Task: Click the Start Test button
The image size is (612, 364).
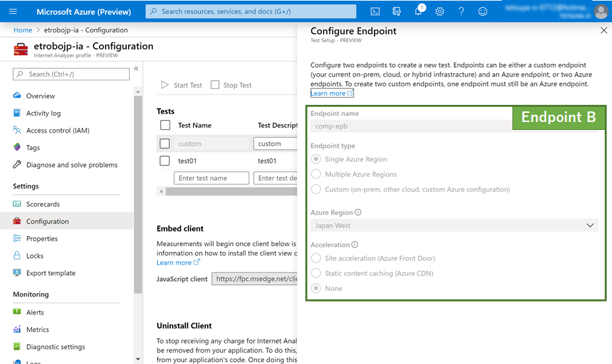Action: (181, 85)
